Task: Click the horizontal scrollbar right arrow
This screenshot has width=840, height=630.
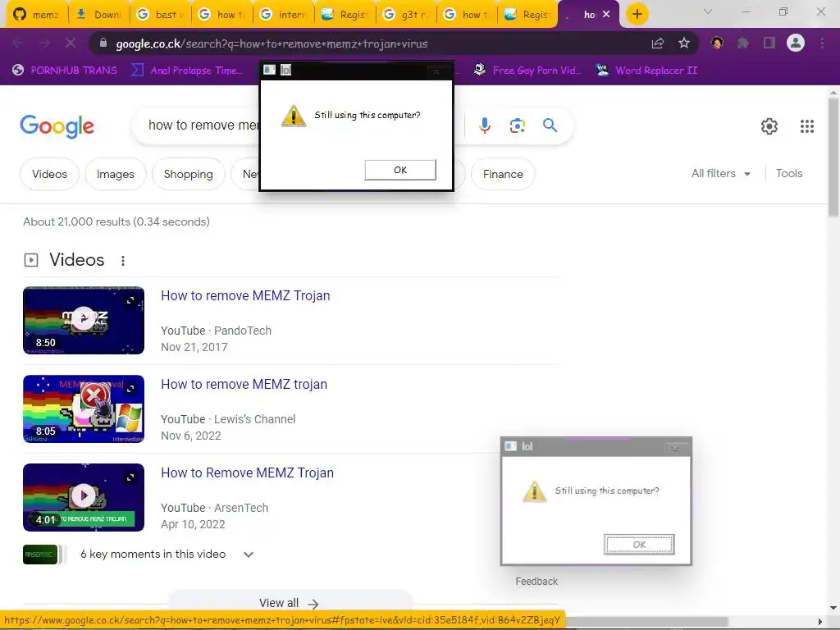Action: (820, 622)
